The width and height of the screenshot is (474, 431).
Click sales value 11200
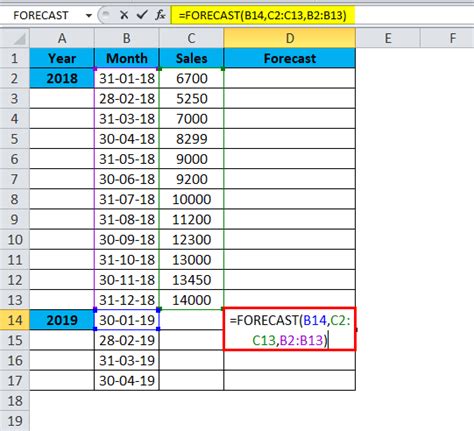coord(191,219)
